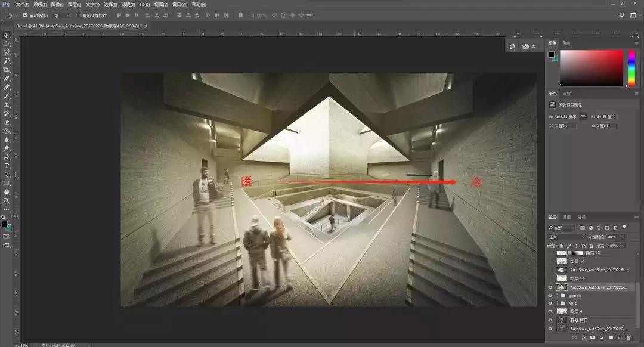Delete the selected layer via trash icon
This screenshot has height=347, width=644.
pyautogui.click(x=629, y=337)
